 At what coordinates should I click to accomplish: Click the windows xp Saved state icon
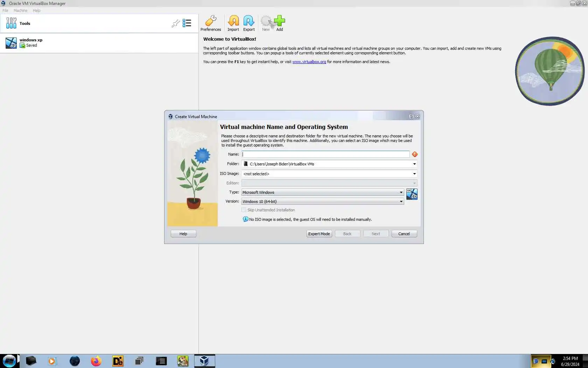click(x=22, y=46)
